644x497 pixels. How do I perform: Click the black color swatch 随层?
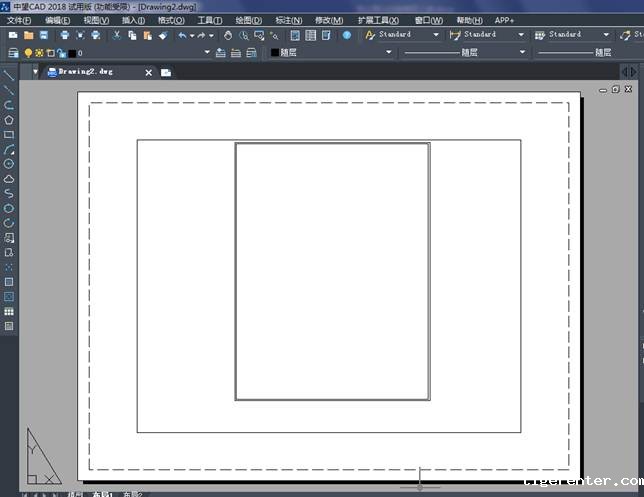(x=276, y=52)
